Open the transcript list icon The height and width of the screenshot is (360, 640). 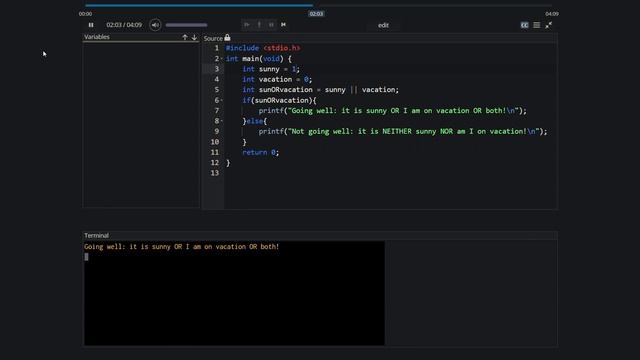click(x=537, y=25)
